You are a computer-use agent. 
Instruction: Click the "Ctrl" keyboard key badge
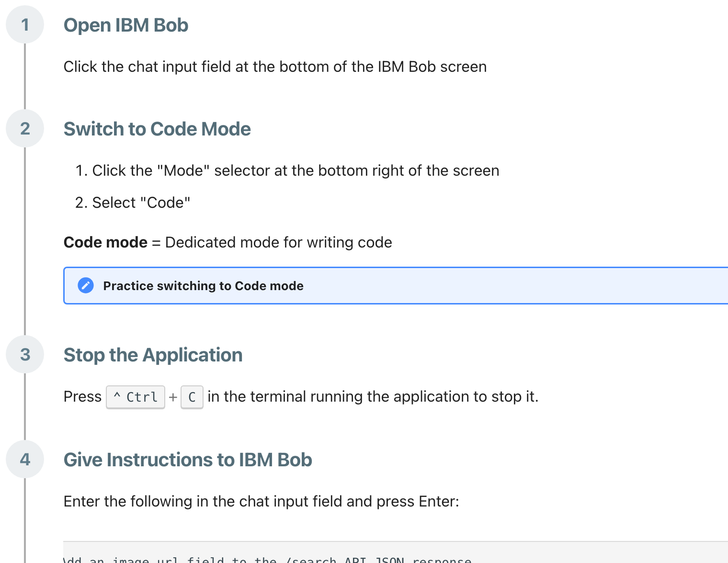[136, 397]
